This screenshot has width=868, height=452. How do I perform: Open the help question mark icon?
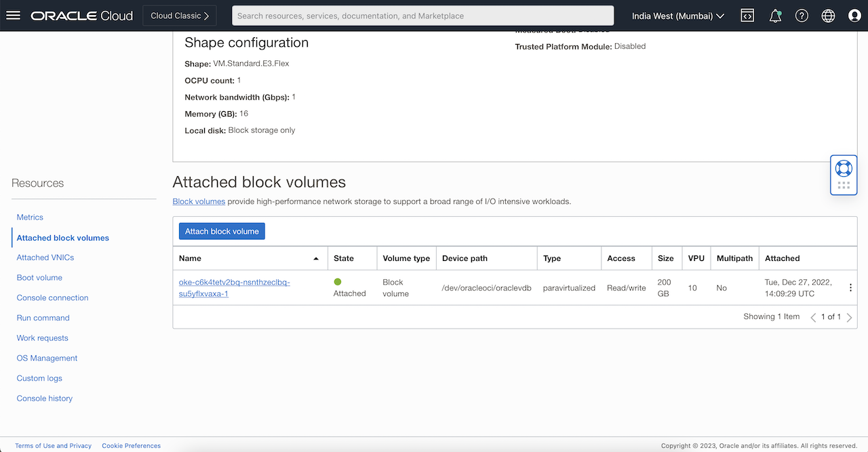(x=802, y=16)
